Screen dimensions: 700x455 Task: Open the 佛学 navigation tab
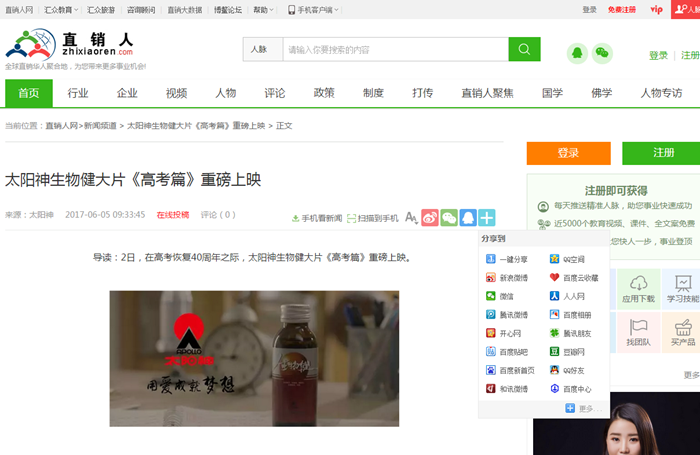click(x=602, y=93)
